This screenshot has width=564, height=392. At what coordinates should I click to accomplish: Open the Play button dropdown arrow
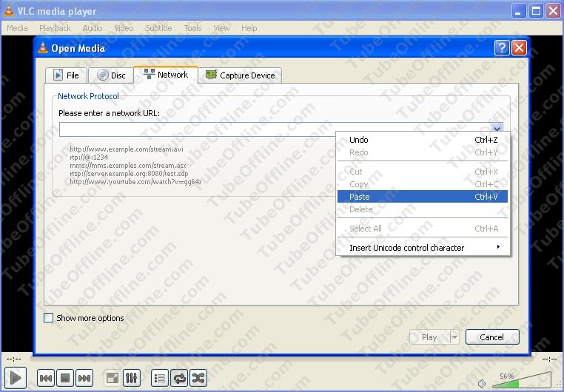coord(454,337)
